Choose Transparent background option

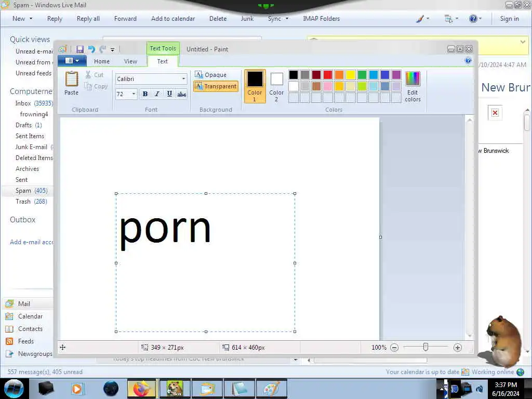point(216,86)
